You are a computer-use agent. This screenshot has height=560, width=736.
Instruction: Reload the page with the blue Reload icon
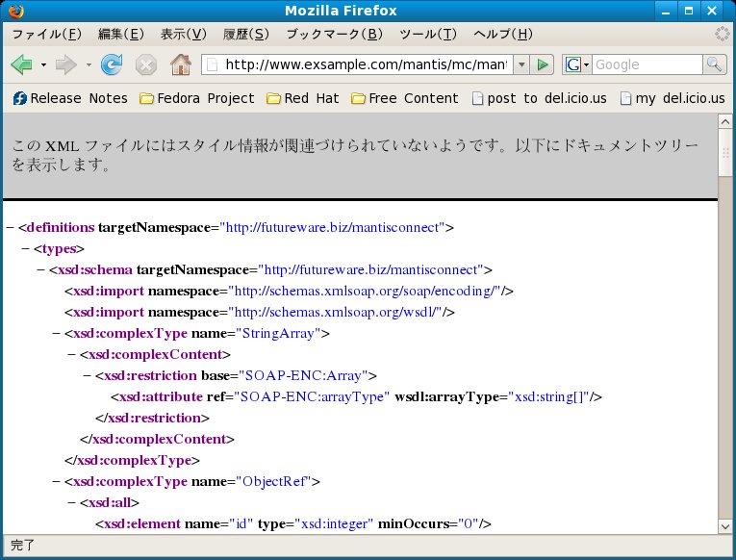[112, 64]
